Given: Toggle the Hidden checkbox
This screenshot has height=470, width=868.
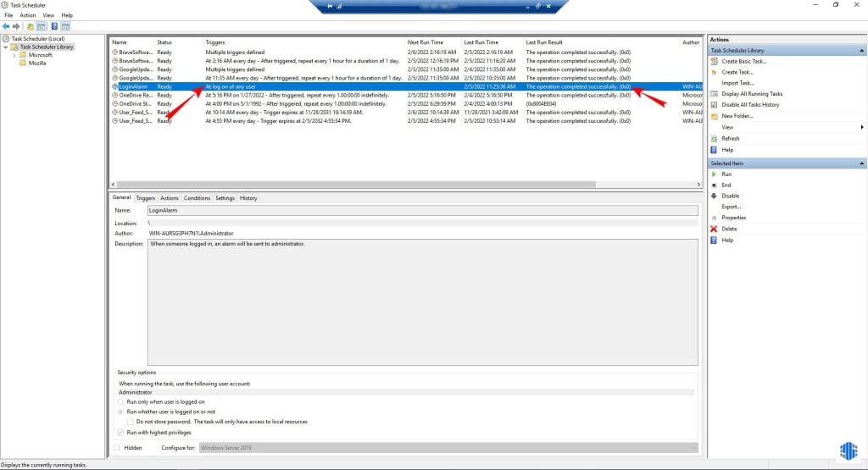Looking at the screenshot, I should click(117, 448).
